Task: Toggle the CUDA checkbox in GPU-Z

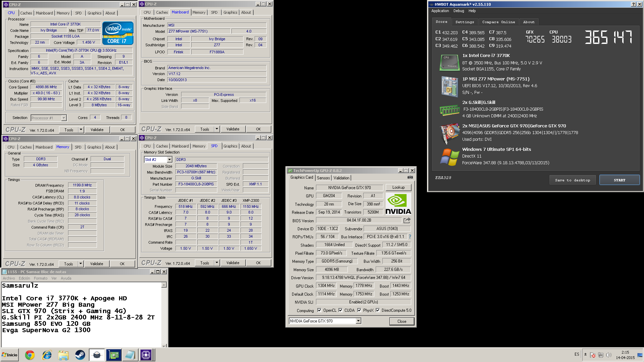Action: coord(340,310)
